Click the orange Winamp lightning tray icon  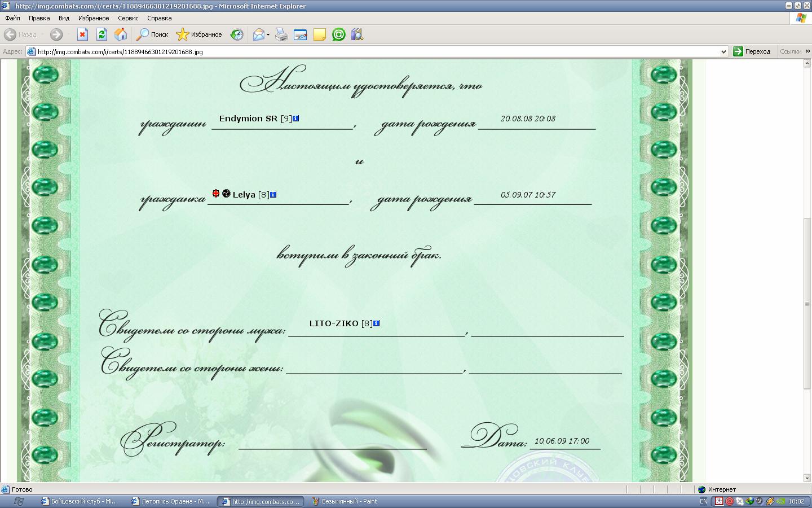[x=770, y=501]
